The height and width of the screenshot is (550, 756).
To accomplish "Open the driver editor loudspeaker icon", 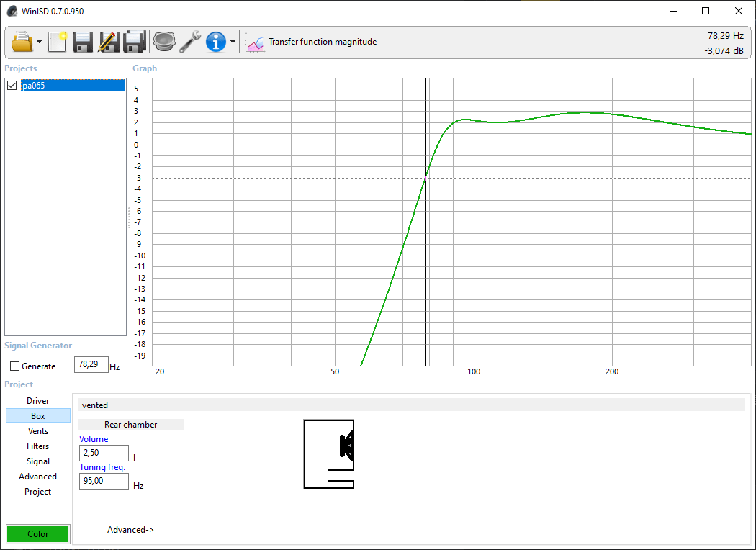I will (x=164, y=42).
